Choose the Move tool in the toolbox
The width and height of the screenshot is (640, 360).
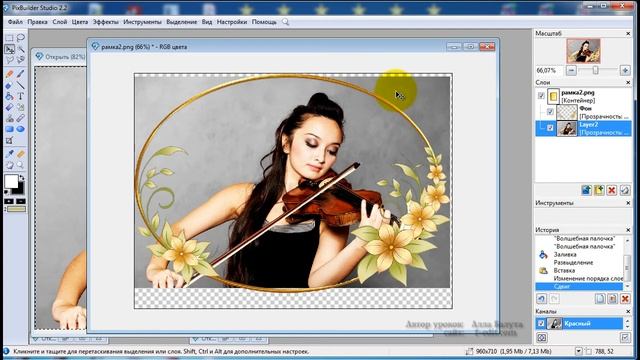click(9, 49)
